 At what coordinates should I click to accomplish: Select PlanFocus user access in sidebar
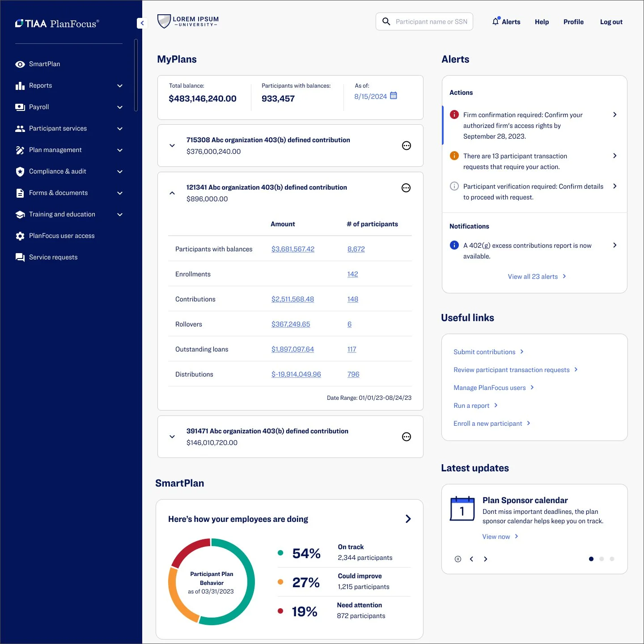pyautogui.click(x=62, y=236)
